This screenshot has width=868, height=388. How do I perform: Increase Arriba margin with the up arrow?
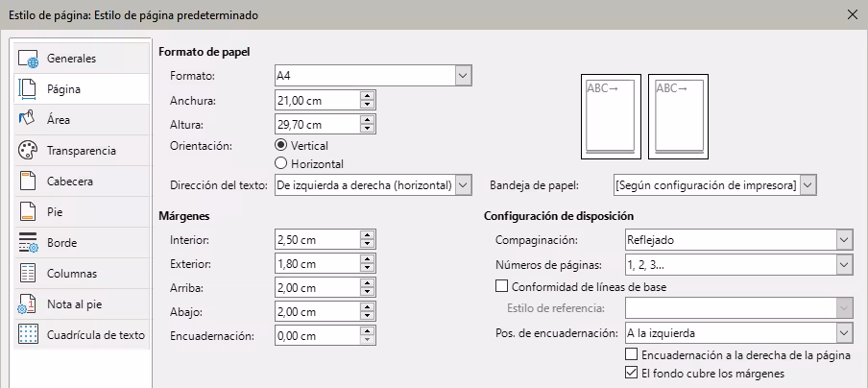click(367, 283)
